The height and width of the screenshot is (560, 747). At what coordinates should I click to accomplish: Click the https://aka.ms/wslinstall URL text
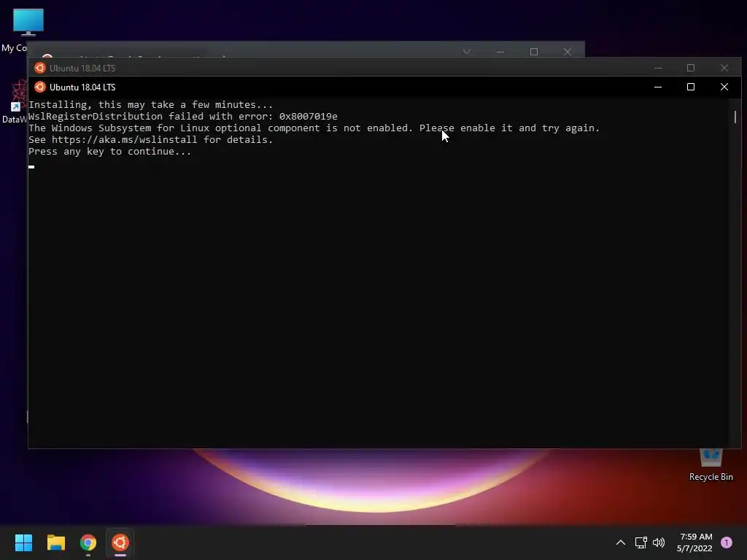[124, 140]
